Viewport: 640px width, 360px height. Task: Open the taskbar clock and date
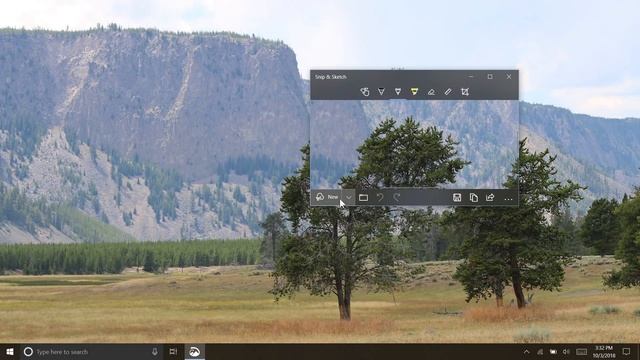(x=604, y=351)
